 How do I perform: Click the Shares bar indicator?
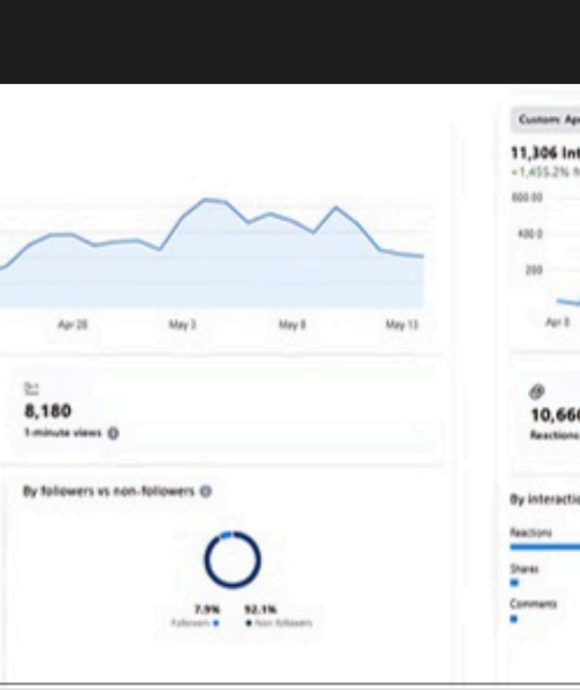coord(514,583)
